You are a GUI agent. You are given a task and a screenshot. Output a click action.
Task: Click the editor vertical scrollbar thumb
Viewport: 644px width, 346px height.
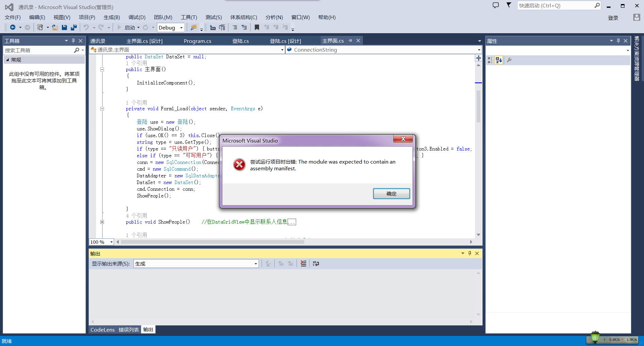click(478, 107)
